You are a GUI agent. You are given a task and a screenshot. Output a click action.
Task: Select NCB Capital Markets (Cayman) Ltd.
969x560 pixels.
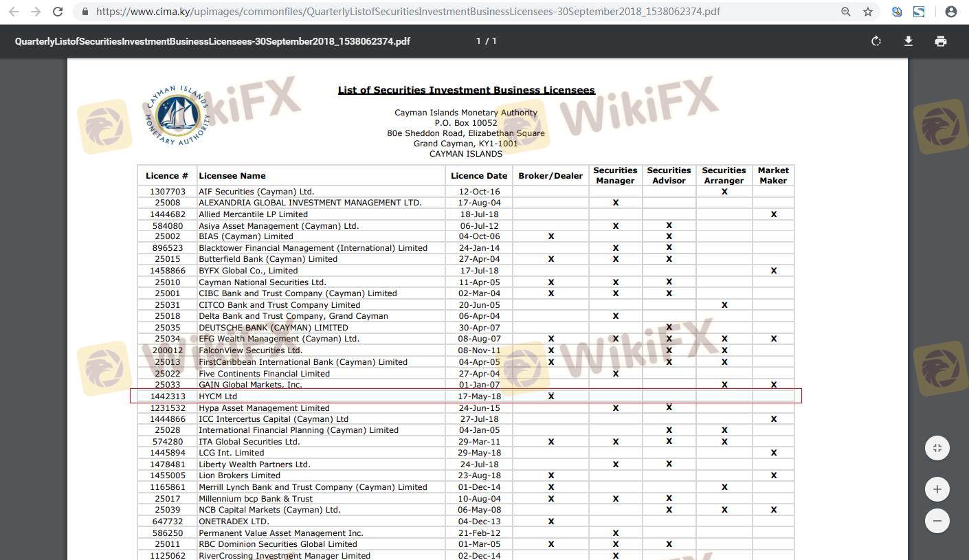click(269, 510)
